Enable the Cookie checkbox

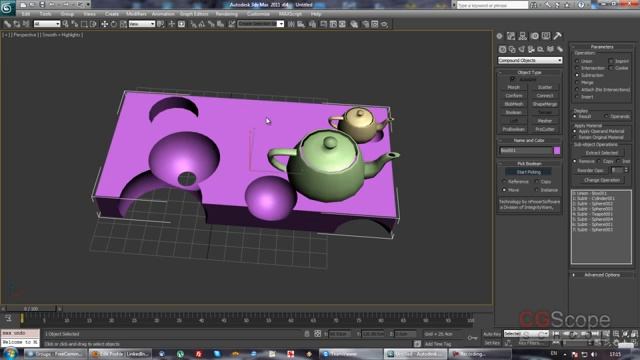[611, 68]
